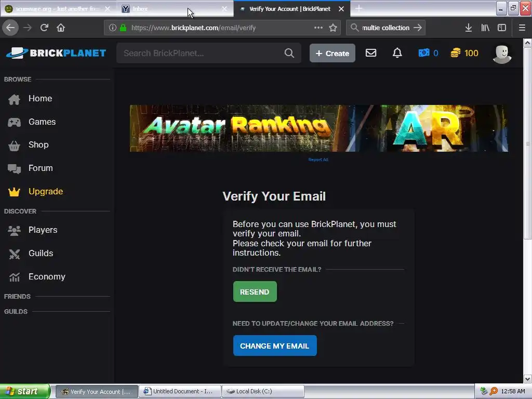This screenshot has width=532, height=399.
Task: Click the orange magnifier tray icon
Action: 494,392
